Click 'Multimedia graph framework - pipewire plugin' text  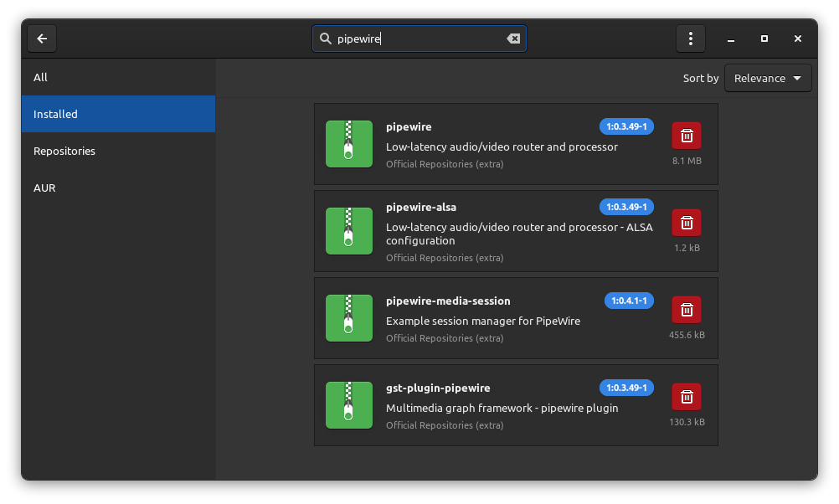[502, 409]
